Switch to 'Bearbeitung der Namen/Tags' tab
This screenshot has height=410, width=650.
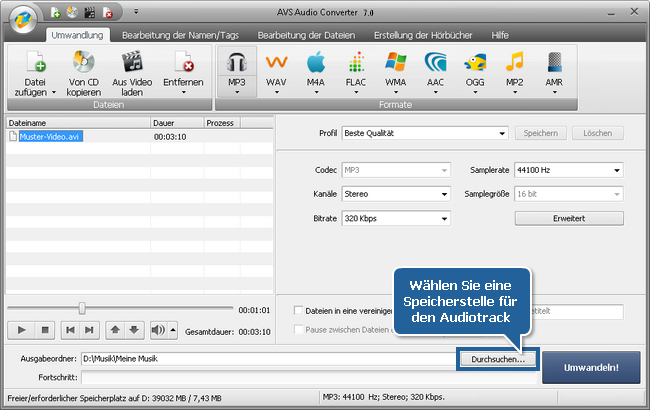(185, 35)
